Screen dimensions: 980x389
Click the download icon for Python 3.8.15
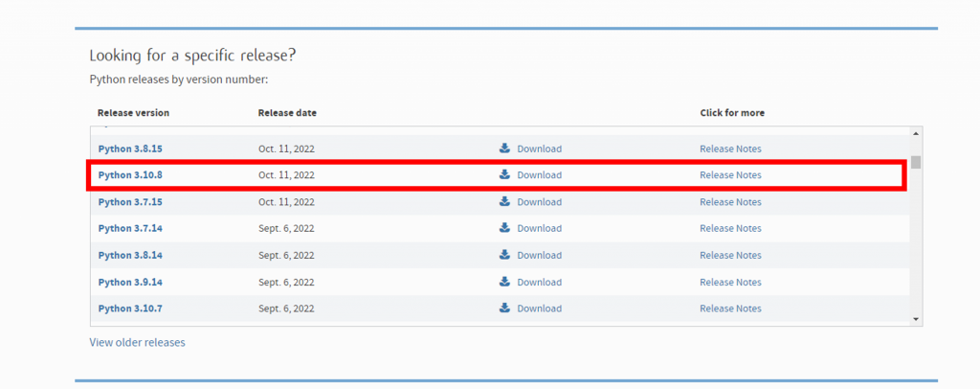505,149
